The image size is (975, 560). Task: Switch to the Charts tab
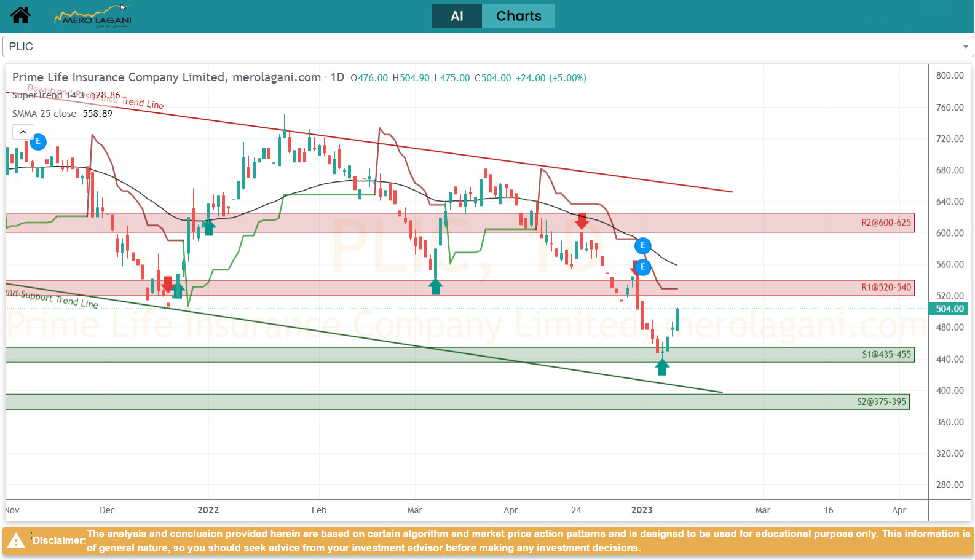[518, 16]
